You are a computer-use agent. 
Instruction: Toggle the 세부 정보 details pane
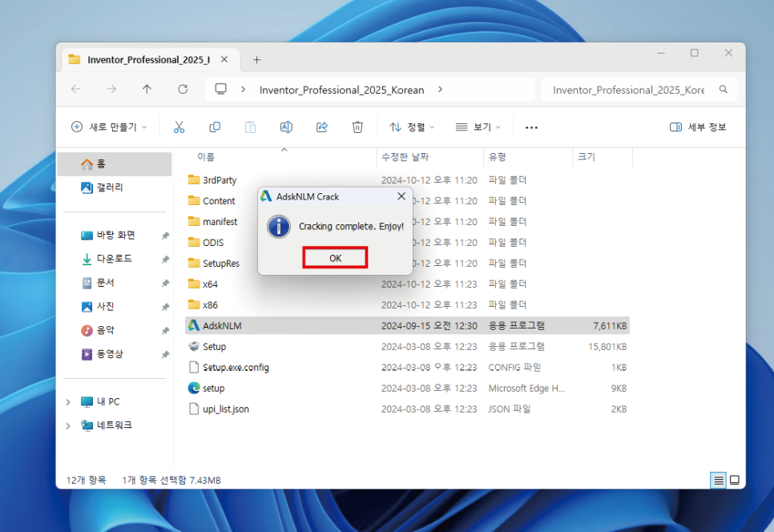tap(698, 127)
